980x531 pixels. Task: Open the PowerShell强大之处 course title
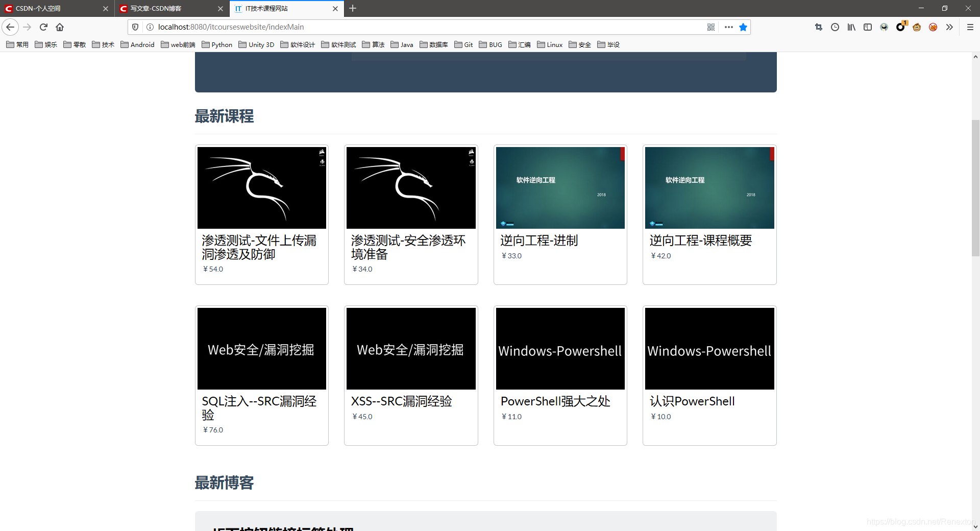[x=555, y=401]
